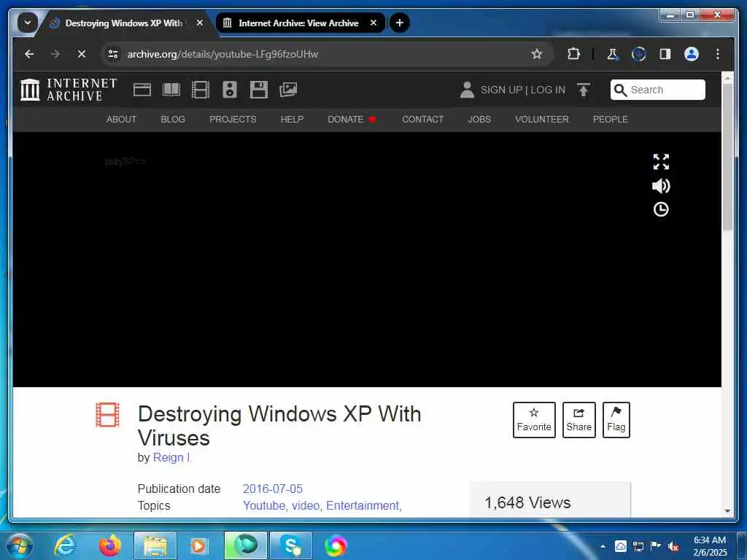Switch to Internet Archive: View Archive tab
The height and width of the screenshot is (560, 747).
tap(298, 23)
